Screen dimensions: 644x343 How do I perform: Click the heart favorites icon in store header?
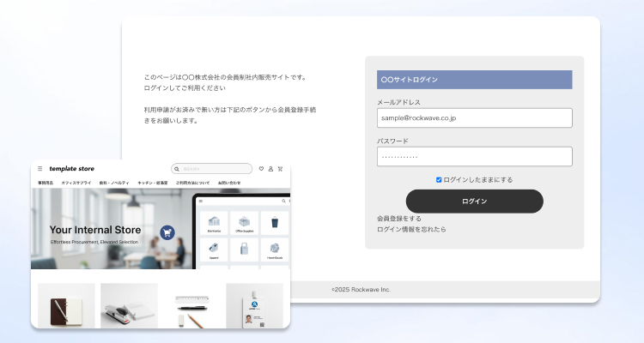coord(261,169)
